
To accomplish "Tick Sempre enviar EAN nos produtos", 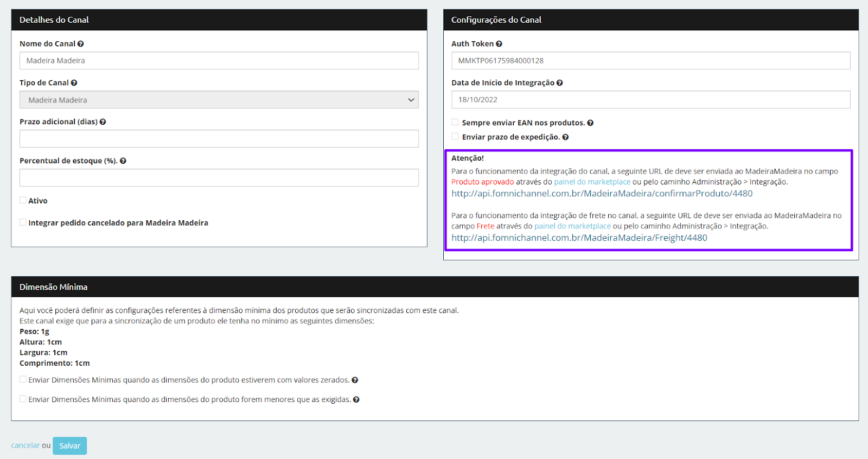I will (455, 123).
